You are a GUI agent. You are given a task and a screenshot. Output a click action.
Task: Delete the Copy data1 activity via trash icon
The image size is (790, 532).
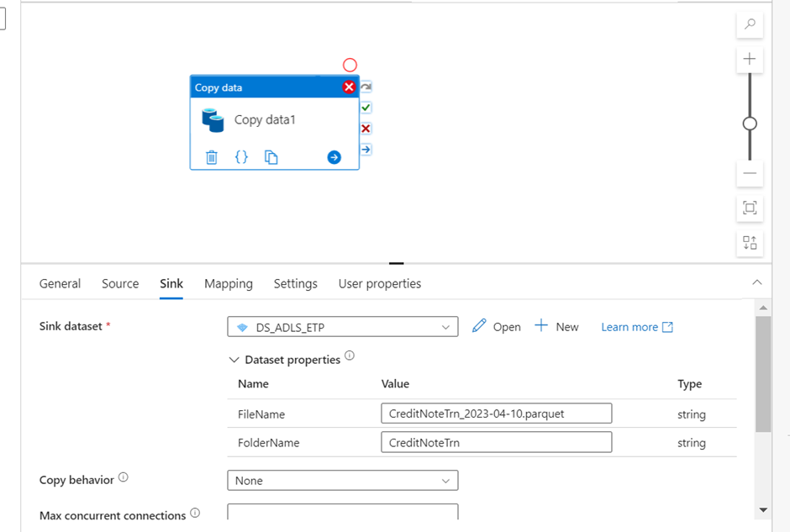(212, 158)
